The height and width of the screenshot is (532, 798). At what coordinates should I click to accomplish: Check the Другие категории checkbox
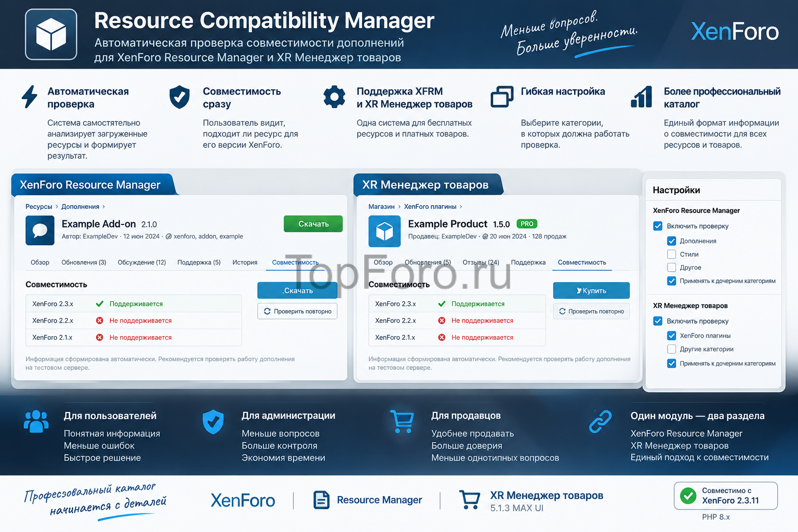pyautogui.click(x=672, y=349)
